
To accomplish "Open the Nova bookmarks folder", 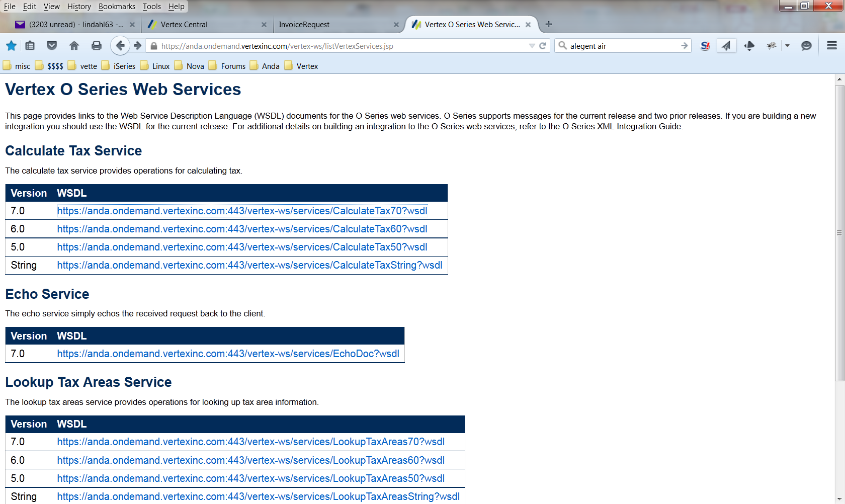I will [x=189, y=66].
